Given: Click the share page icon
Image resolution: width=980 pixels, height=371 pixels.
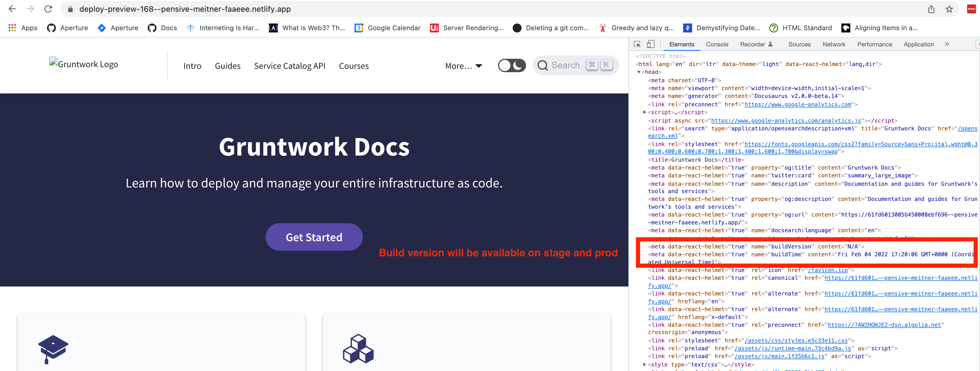Looking at the screenshot, I should pos(931,9).
